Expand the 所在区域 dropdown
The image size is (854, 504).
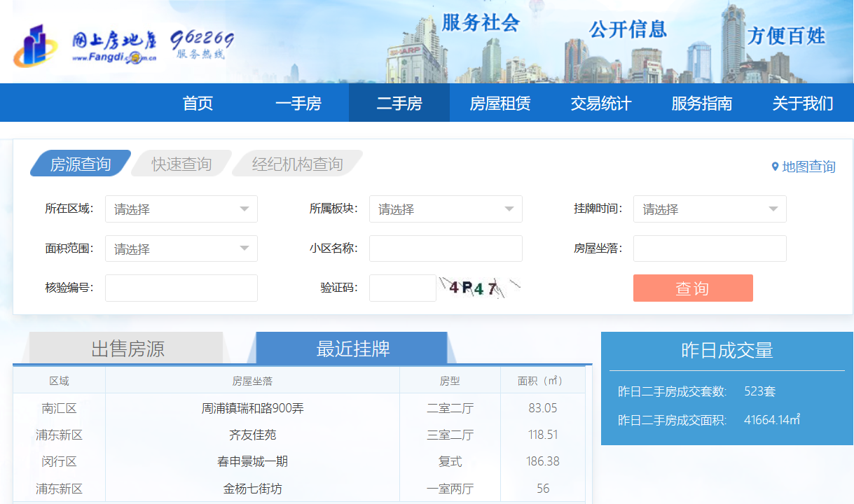click(x=181, y=209)
